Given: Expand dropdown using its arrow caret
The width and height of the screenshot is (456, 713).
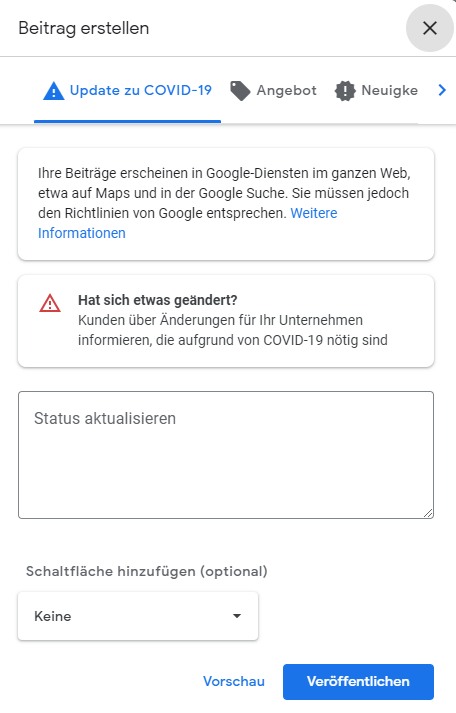Looking at the screenshot, I should (x=236, y=616).
